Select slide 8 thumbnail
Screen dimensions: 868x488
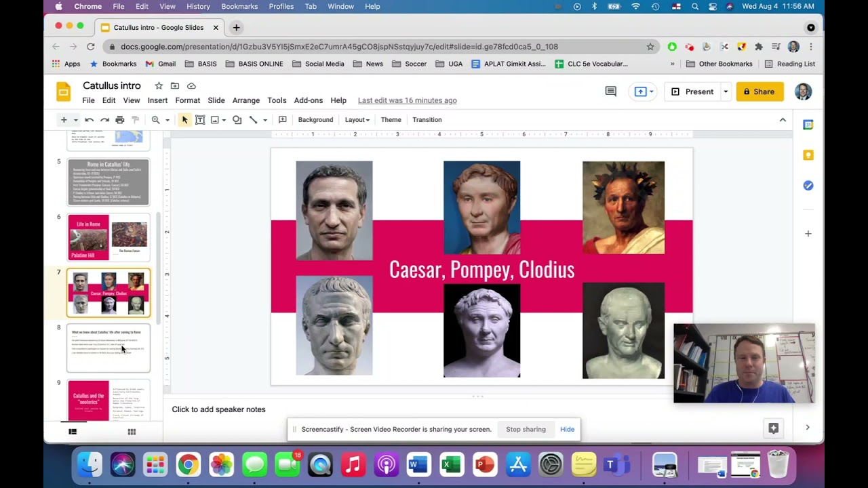coord(108,348)
